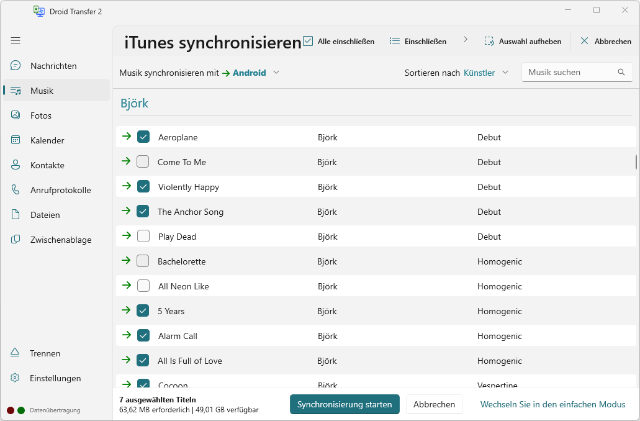
Task: Check the All Neon Like checkbox
Action: point(143,286)
